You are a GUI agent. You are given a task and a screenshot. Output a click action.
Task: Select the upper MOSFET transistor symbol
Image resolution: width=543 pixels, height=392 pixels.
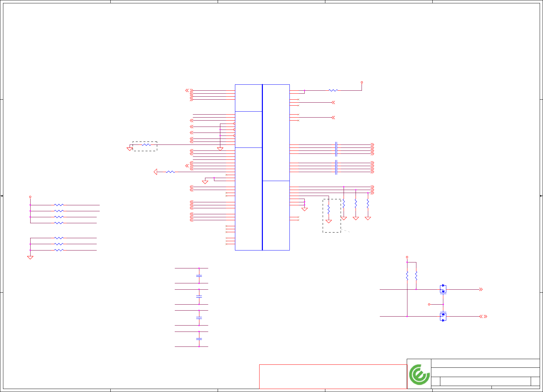443,289
